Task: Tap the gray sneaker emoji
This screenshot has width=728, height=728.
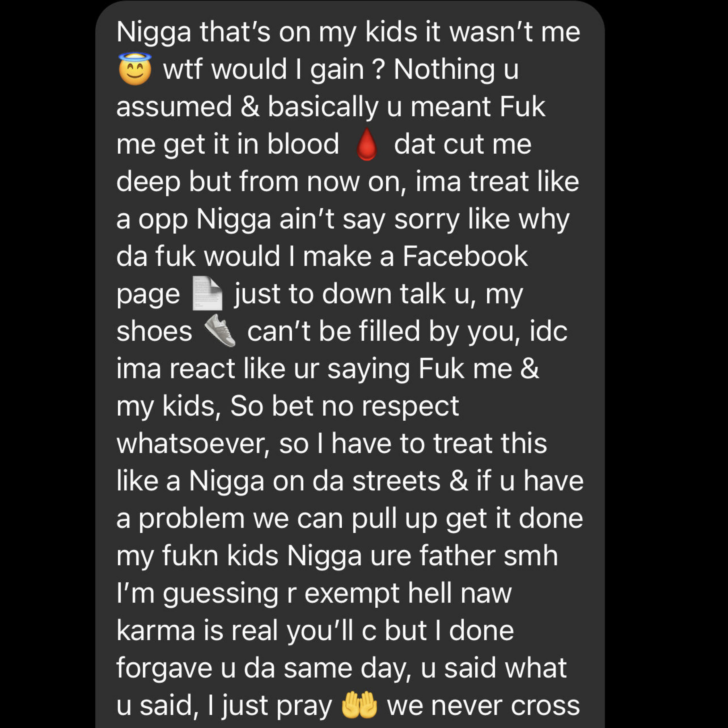Action: (220, 331)
